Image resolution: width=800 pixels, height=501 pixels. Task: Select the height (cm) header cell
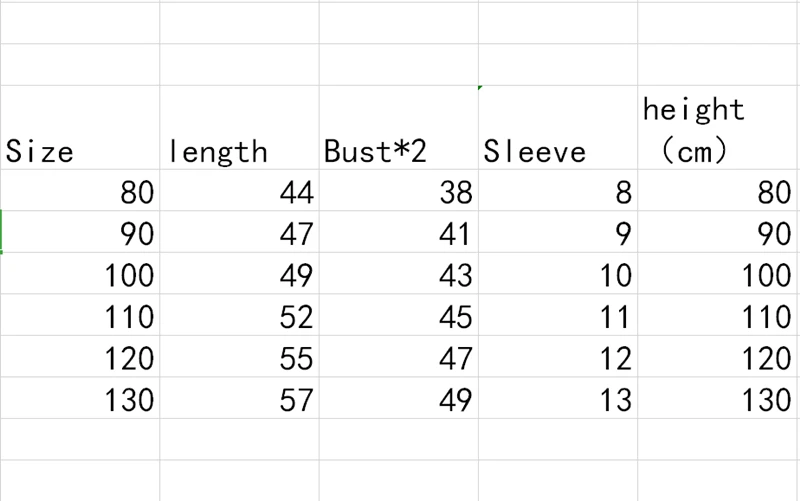pyautogui.click(x=718, y=127)
